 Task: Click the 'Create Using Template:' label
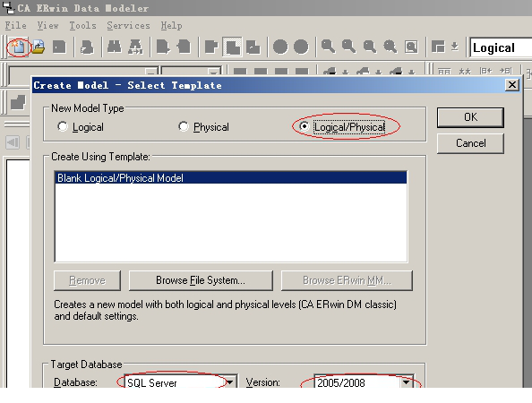(x=100, y=157)
